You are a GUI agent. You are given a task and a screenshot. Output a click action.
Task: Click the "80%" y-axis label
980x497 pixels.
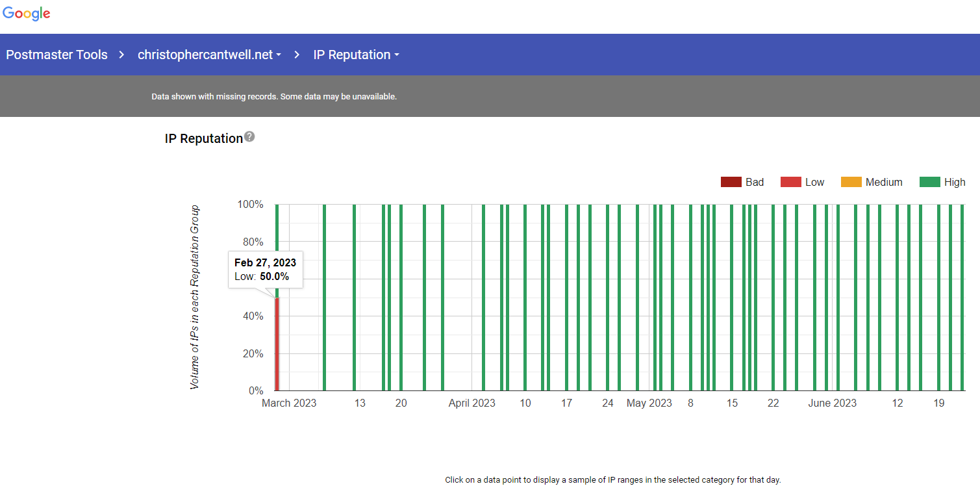point(253,242)
